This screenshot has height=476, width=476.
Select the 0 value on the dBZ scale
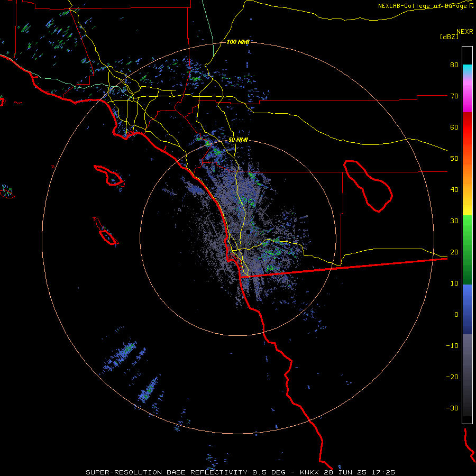456,315
